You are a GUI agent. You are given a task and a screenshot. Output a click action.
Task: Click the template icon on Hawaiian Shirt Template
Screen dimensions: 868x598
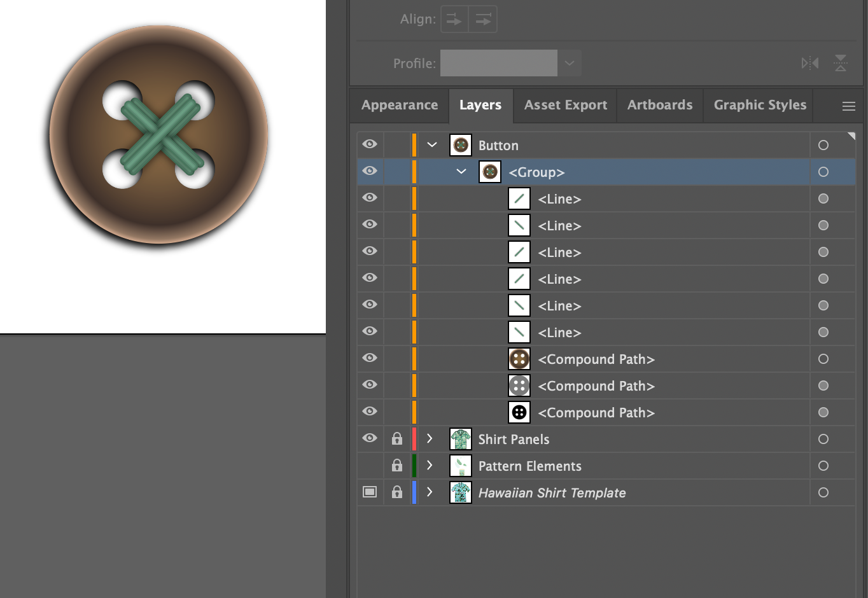(370, 492)
